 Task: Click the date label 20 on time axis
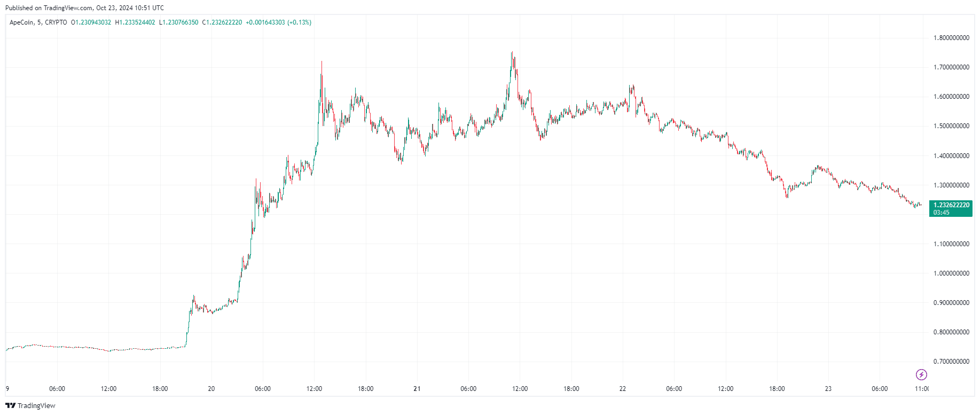click(x=211, y=389)
